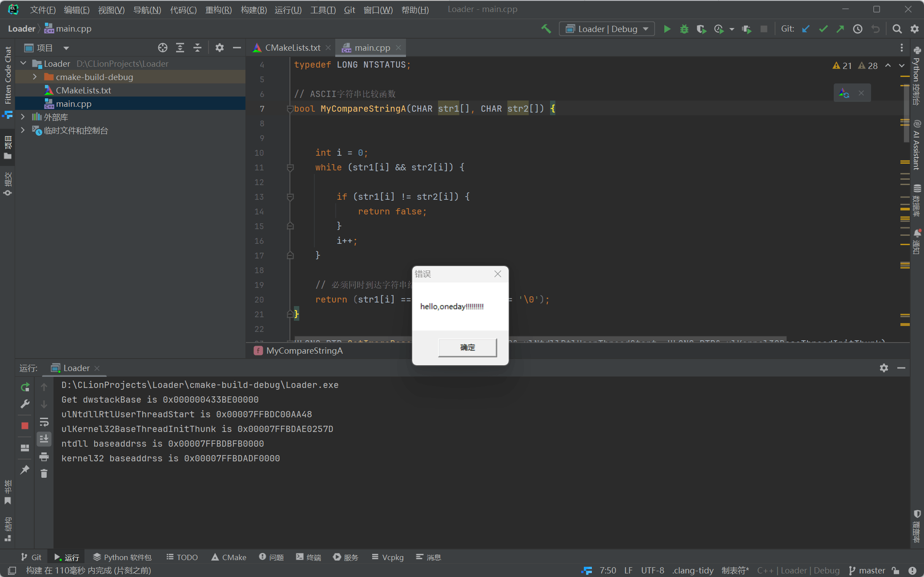This screenshot has height=577, width=924.
Task: Expand the cmake-build-debug folder
Action: (35, 77)
